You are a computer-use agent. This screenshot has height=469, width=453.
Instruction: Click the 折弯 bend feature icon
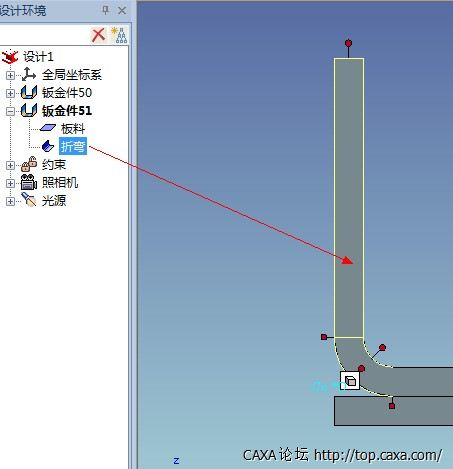pos(48,146)
